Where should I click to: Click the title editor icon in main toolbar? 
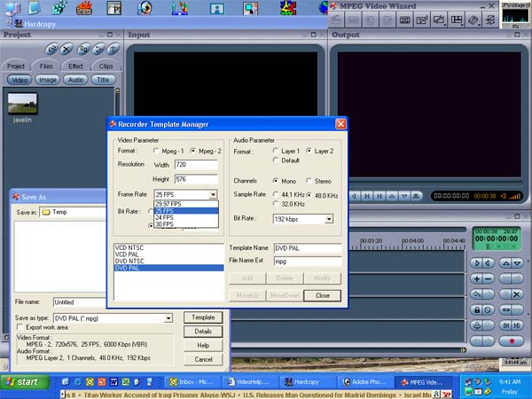(422, 20)
